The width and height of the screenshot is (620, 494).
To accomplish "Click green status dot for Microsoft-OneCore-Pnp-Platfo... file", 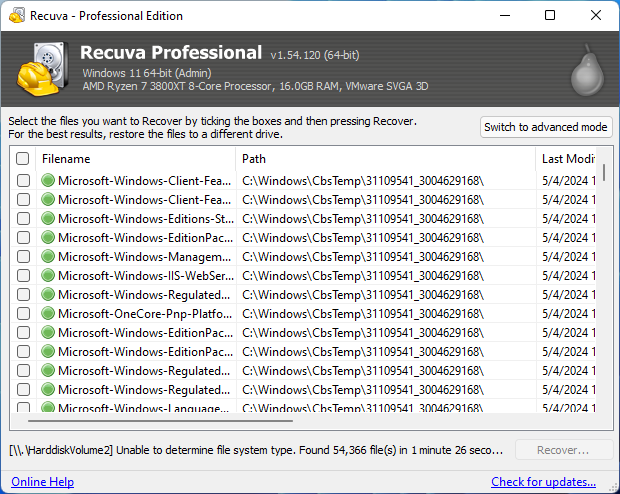I will click(x=48, y=313).
